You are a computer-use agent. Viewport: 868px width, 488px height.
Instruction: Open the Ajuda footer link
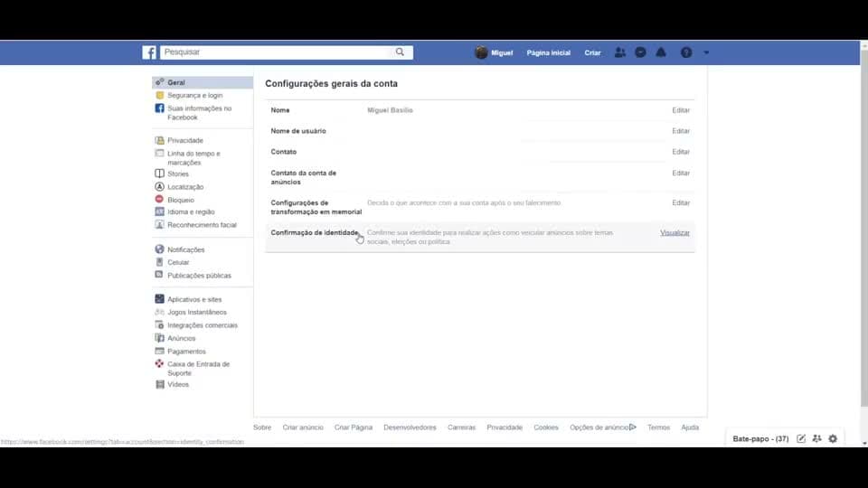coord(690,427)
